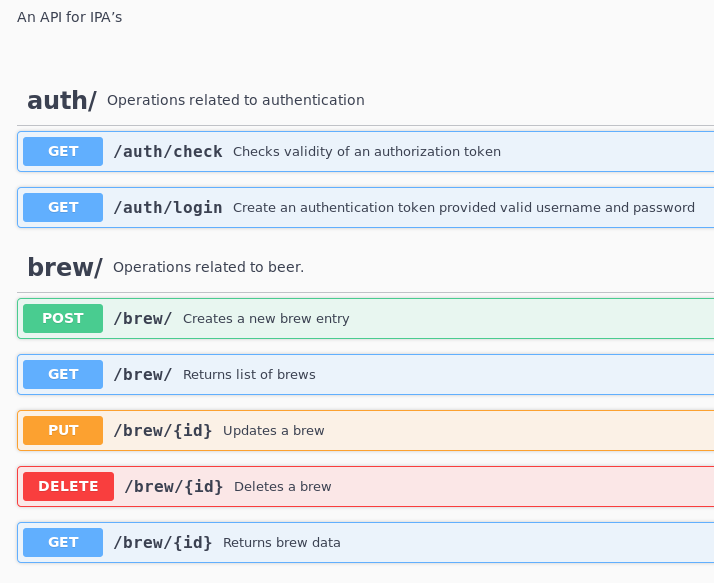Expand the 'Returns brew data' operation
The image size is (714, 583).
281,543
